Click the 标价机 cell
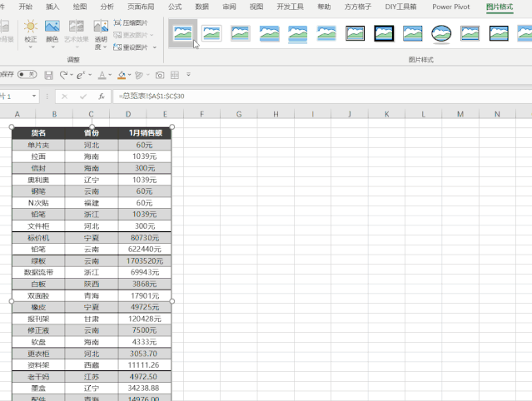Viewport: 532px width, 401px height. (x=38, y=238)
